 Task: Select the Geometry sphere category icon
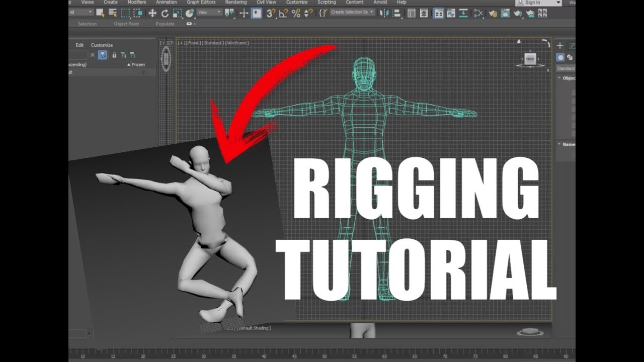click(560, 57)
